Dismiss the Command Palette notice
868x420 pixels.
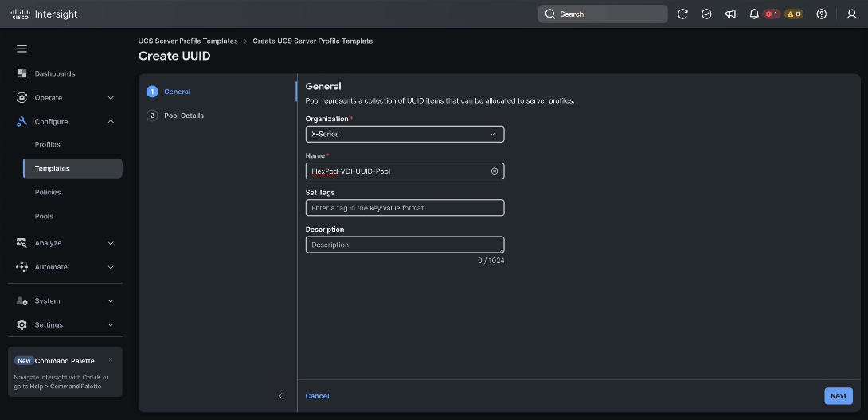111,359
